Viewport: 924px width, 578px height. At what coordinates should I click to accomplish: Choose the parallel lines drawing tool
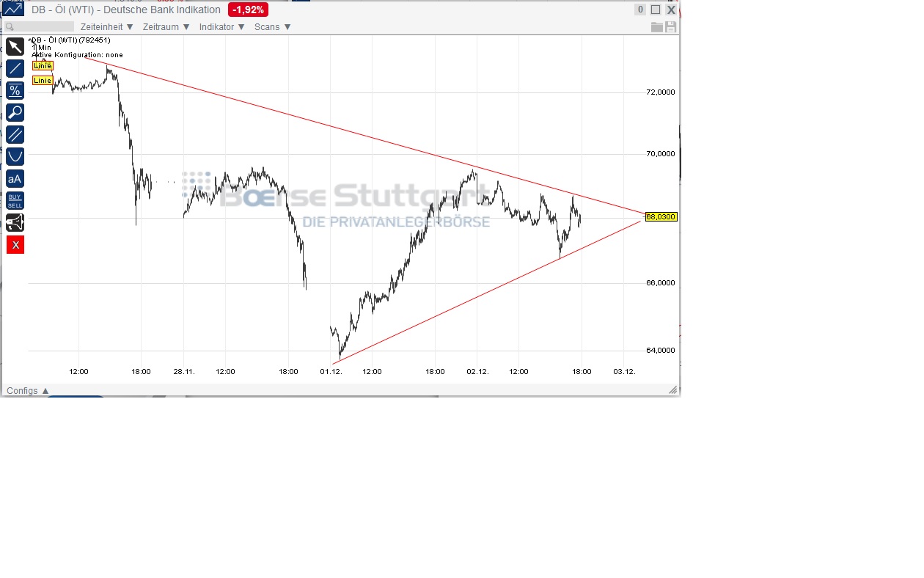[15, 134]
